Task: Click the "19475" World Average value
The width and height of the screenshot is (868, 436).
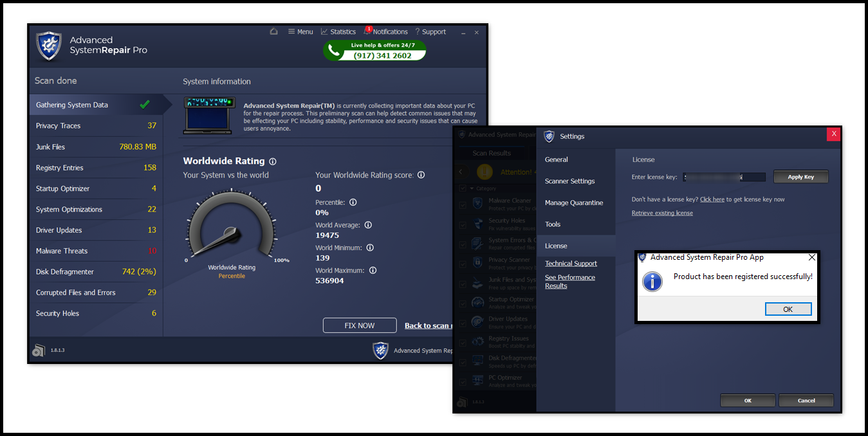Action: click(327, 235)
